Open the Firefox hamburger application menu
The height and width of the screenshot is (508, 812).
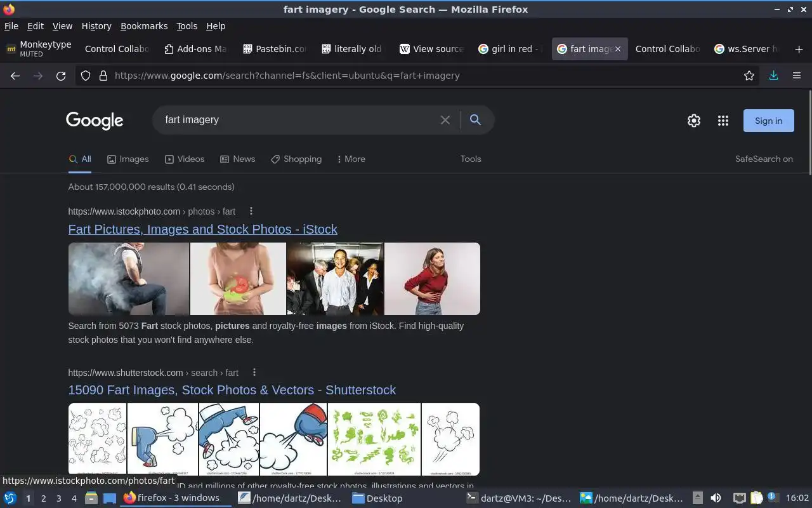797,76
